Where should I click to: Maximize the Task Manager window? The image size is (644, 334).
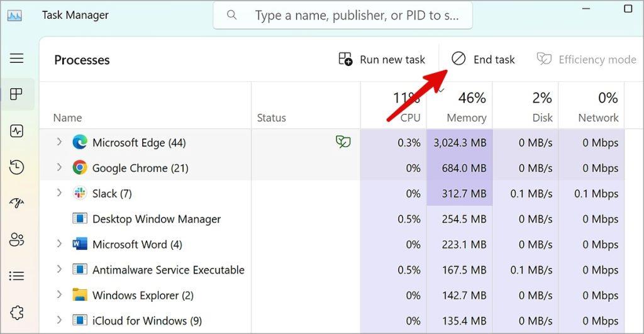[628, 8]
